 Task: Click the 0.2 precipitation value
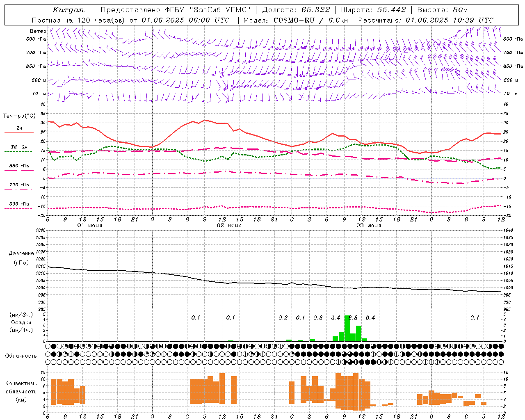[x=283, y=317]
